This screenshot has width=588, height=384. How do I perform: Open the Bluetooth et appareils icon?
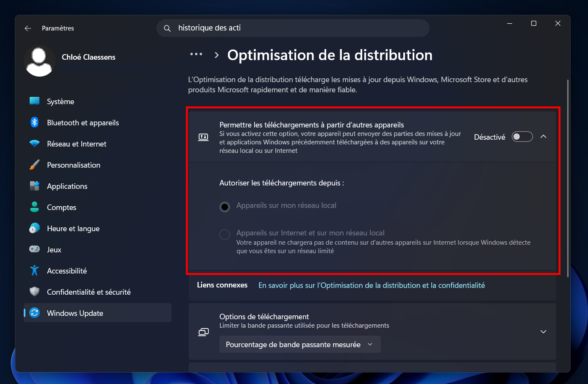tap(35, 122)
